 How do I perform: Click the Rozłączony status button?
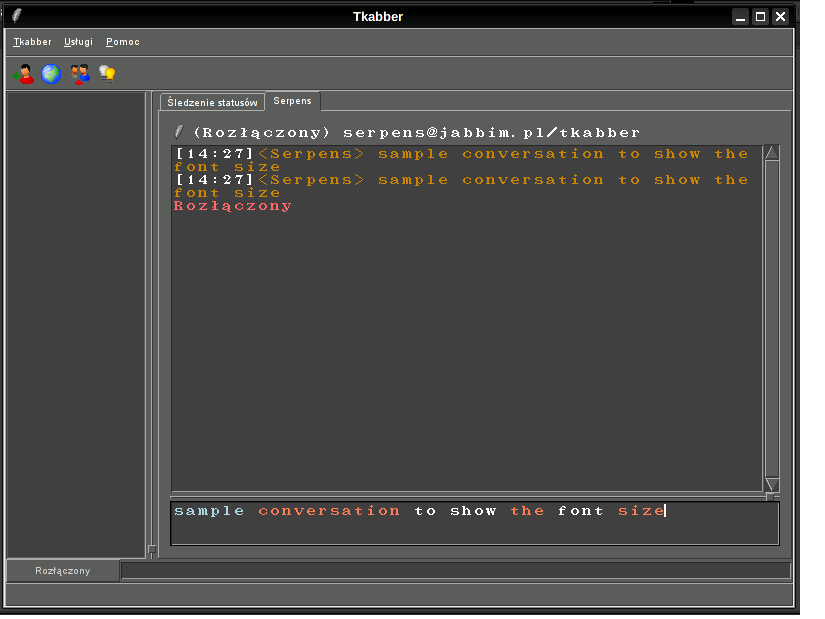coord(63,571)
